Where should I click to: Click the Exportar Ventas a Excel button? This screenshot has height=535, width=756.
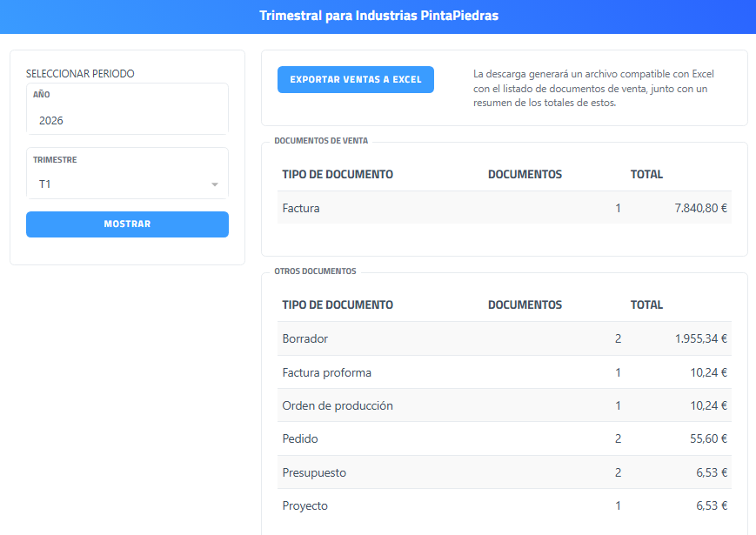click(355, 79)
